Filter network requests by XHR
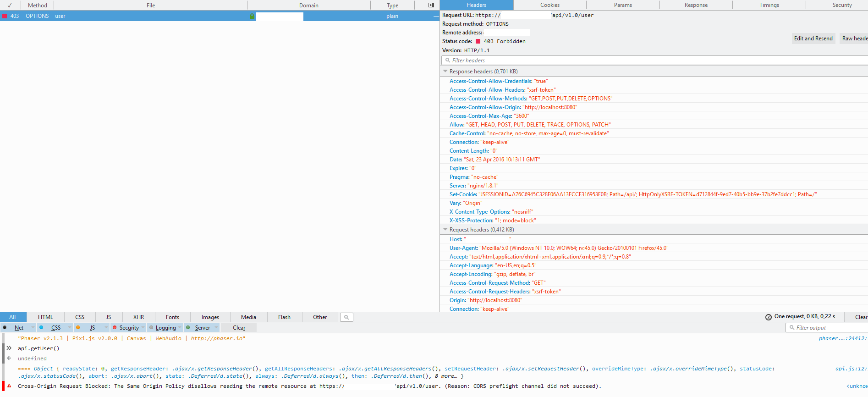This screenshot has width=868, height=397. tap(138, 317)
